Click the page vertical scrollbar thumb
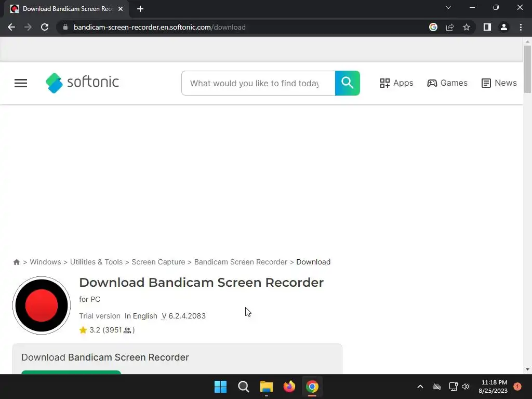Image resolution: width=532 pixels, height=399 pixels. click(527, 69)
